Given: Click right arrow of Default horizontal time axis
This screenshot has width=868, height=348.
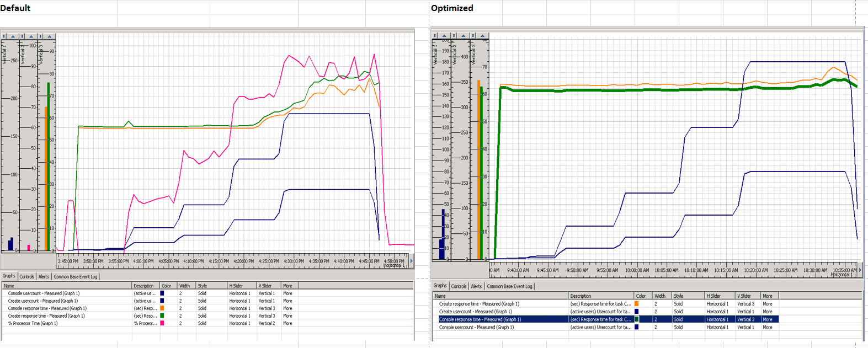Looking at the screenshot, I should click(x=411, y=261).
